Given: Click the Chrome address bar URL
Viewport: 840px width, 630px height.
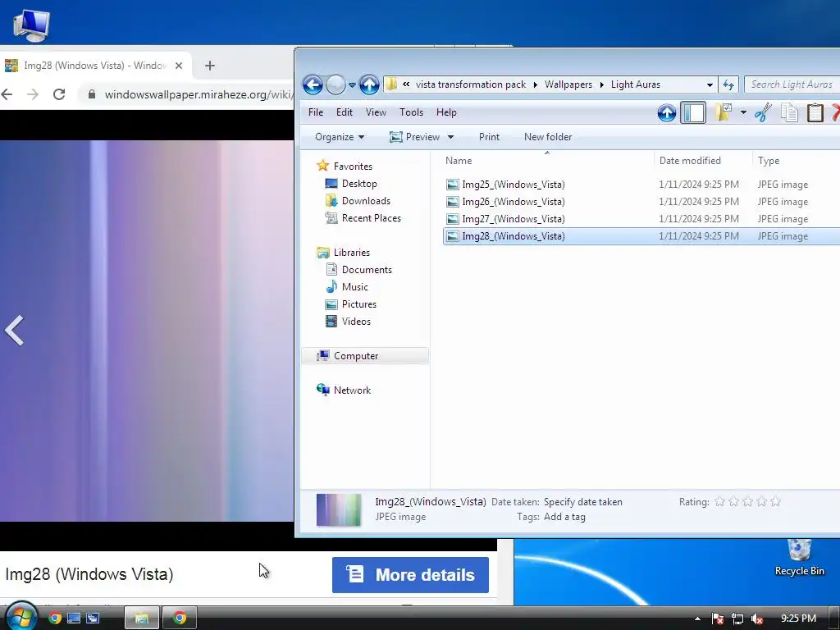Looking at the screenshot, I should [x=199, y=94].
